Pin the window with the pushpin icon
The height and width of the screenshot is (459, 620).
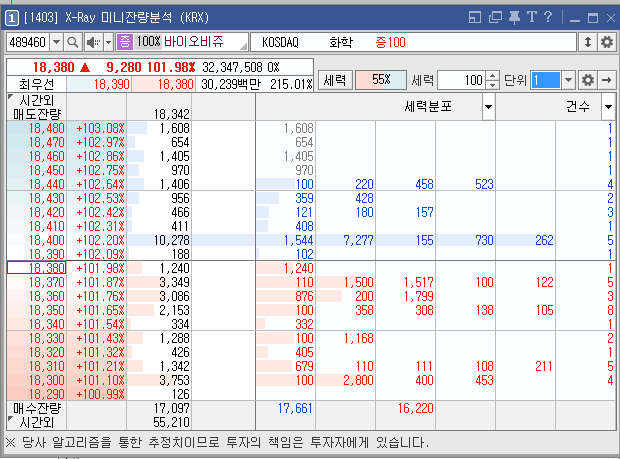[514, 17]
